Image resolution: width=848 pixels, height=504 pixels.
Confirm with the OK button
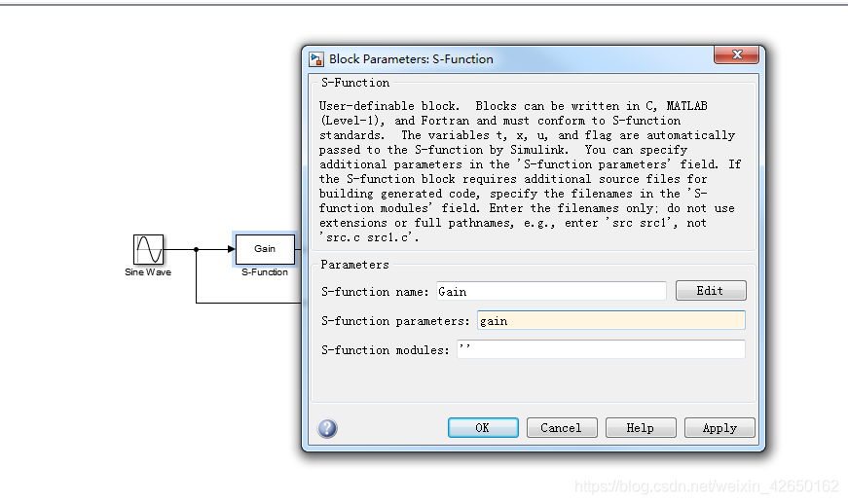click(482, 428)
